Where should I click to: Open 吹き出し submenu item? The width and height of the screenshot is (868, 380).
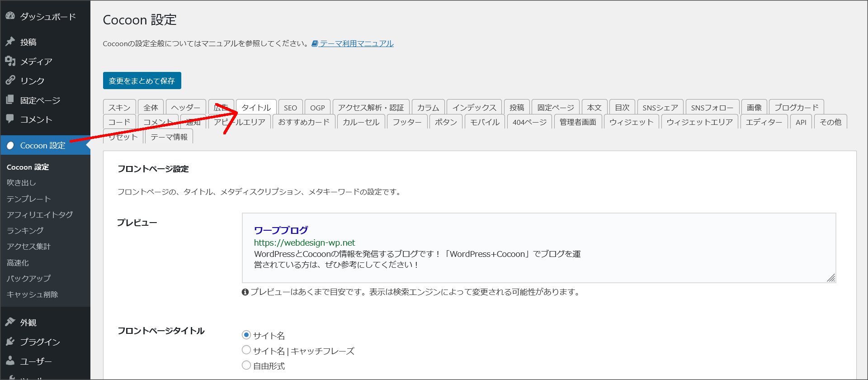click(21, 182)
